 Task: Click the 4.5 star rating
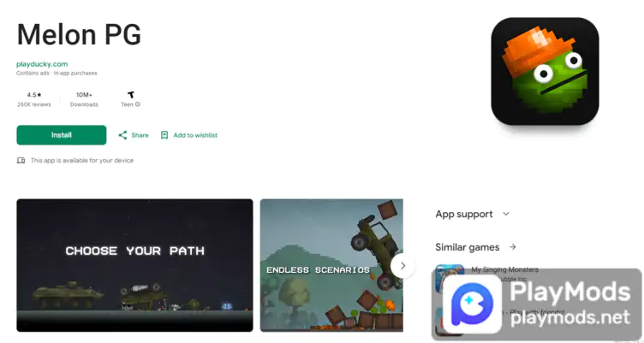[x=34, y=95]
